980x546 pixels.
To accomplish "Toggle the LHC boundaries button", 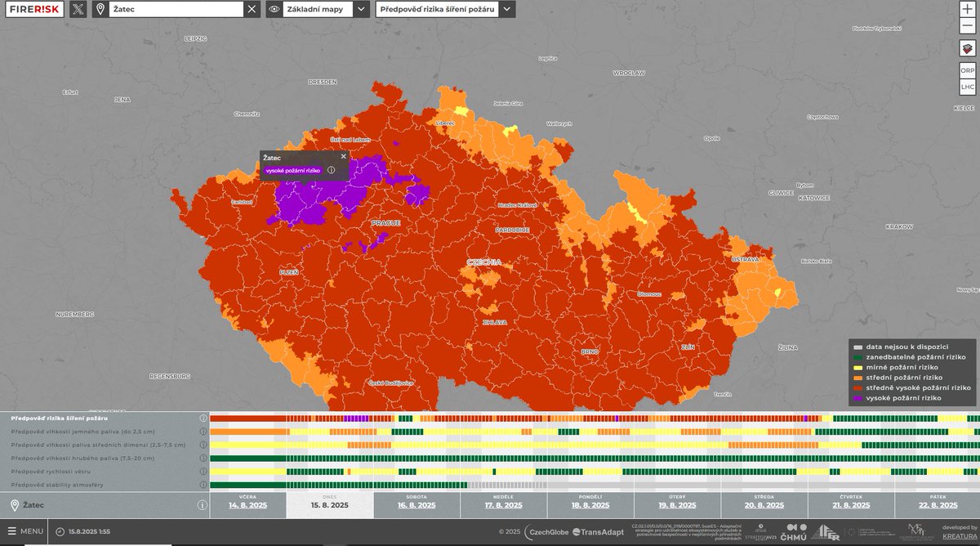I will [x=967, y=86].
